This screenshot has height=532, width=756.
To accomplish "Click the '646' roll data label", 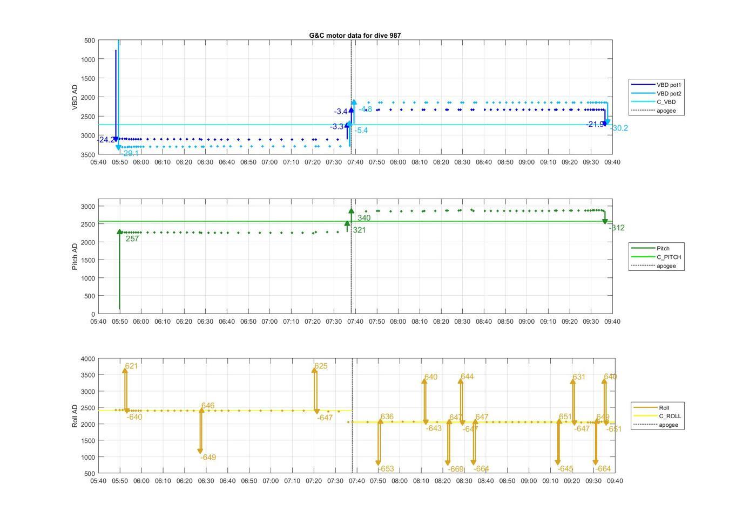I will click(x=208, y=406).
